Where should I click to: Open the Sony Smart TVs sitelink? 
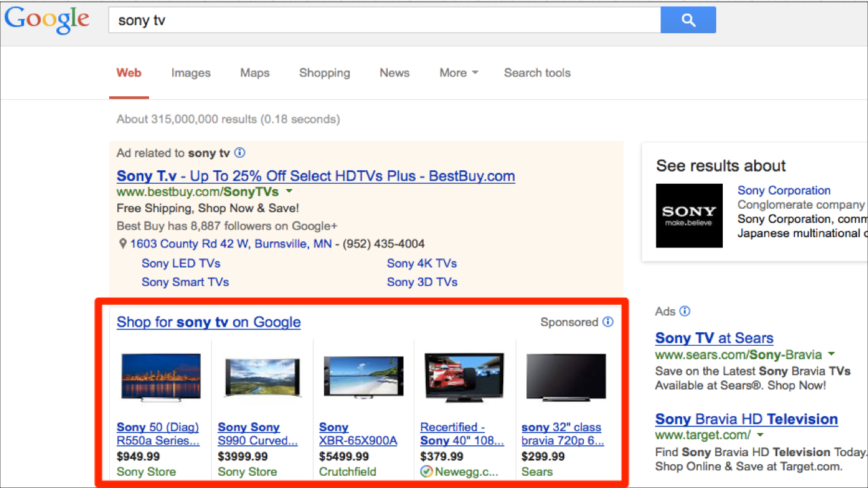(185, 282)
